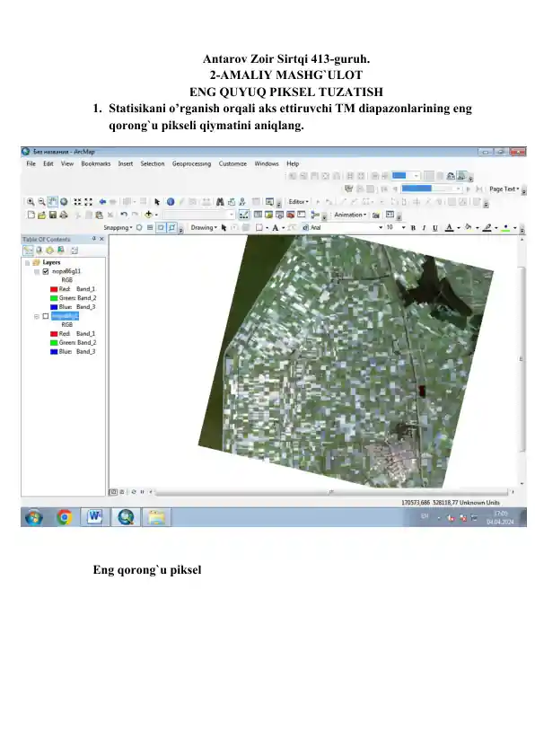Screen dimensions: 535x756
Task: Collapse the highlighted second layer node
Action: point(37,316)
